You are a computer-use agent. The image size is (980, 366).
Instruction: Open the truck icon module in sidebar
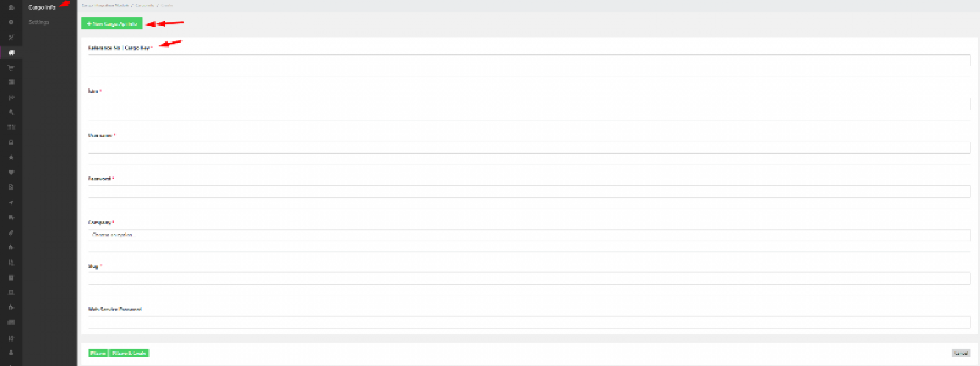tap(11, 52)
